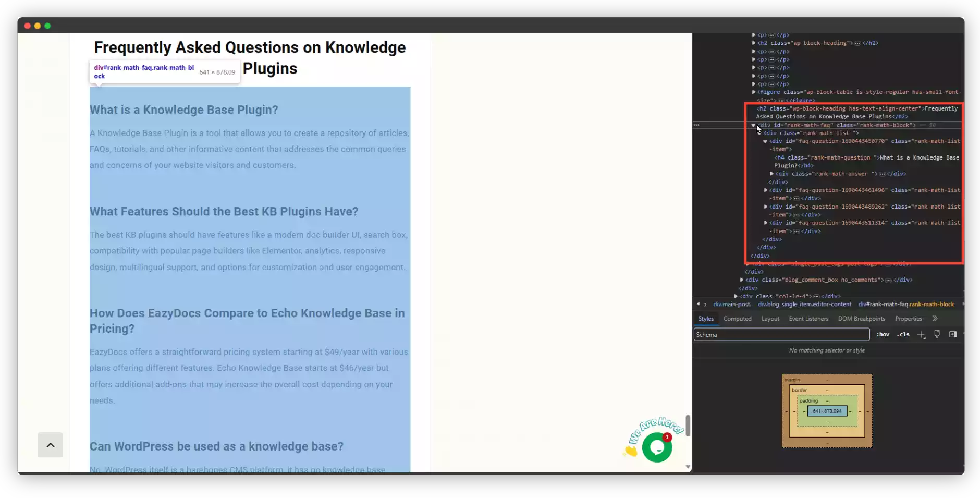Expand the wp-block-table figure node
The image size is (980, 498).
click(x=754, y=92)
